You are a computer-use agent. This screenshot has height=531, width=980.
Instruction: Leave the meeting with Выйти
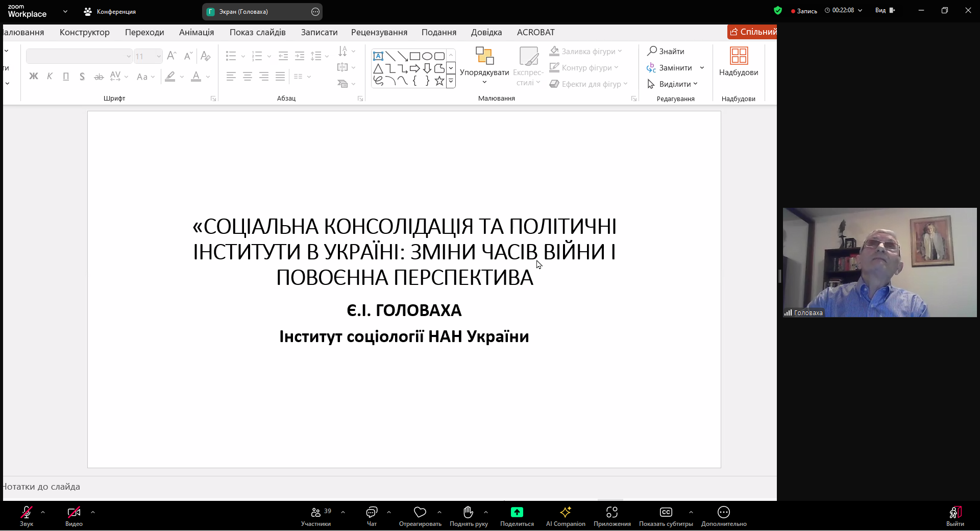pyautogui.click(x=955, y=516)
